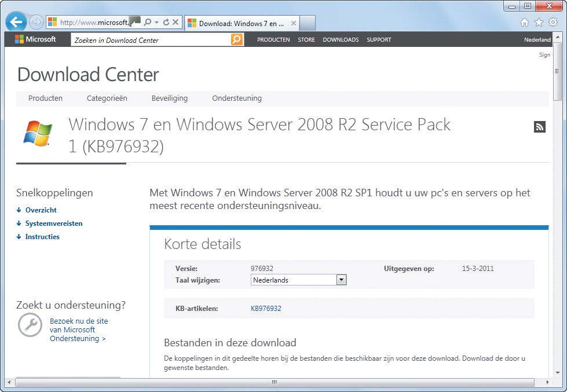Image resolution: width=567 pixels, height=392 pixels.
Task: Click the vertical scrollbar down arrow
Action: click(557, 372)
